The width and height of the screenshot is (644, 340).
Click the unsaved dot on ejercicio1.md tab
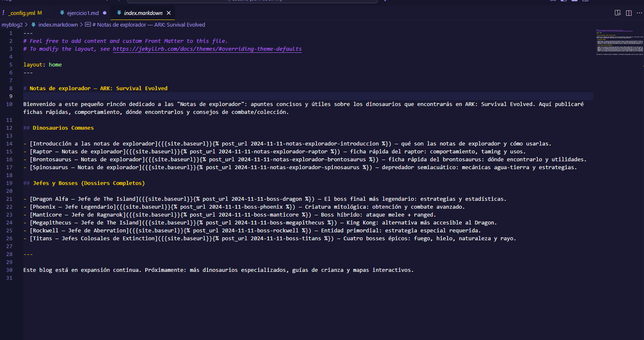coord(104,13)
